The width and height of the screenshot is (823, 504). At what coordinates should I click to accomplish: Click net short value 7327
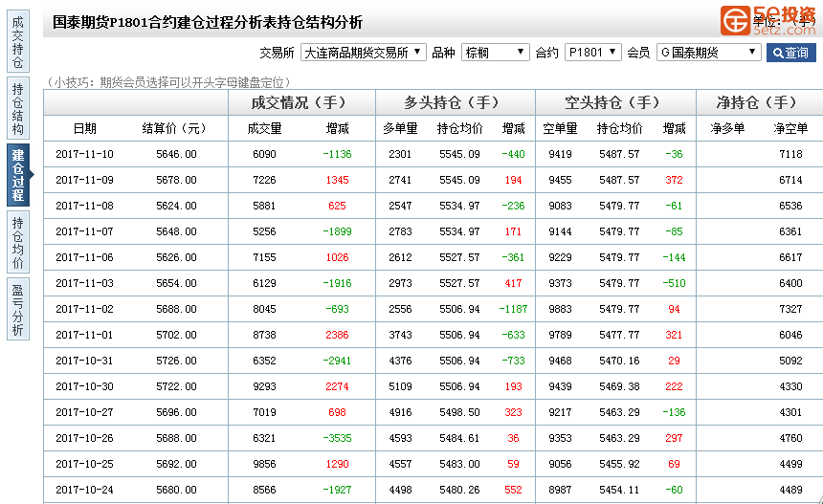[x=790, y=309]
